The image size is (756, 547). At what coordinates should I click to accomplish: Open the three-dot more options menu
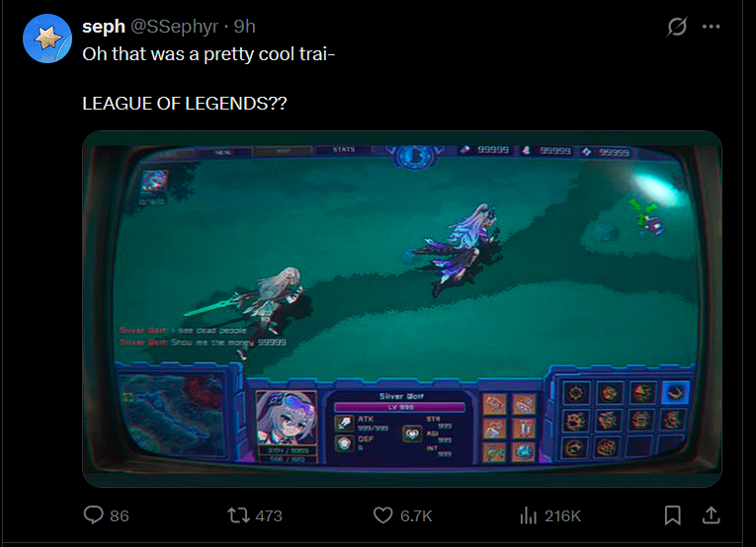712,27
